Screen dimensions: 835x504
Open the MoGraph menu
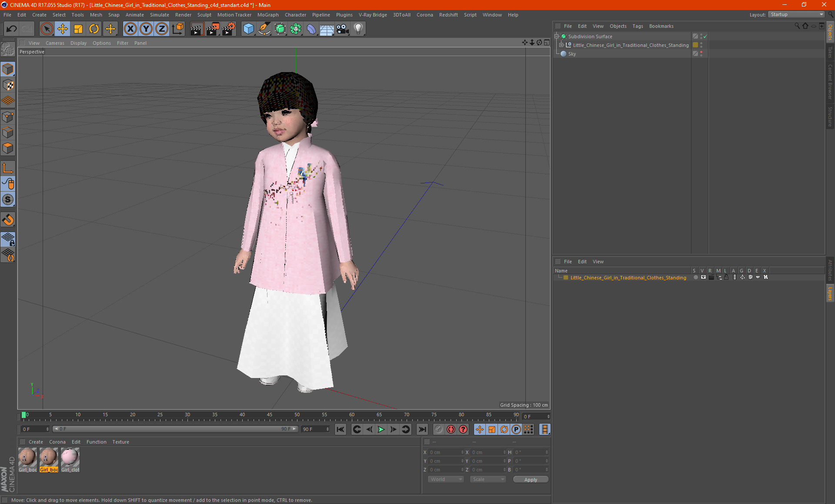268,15
